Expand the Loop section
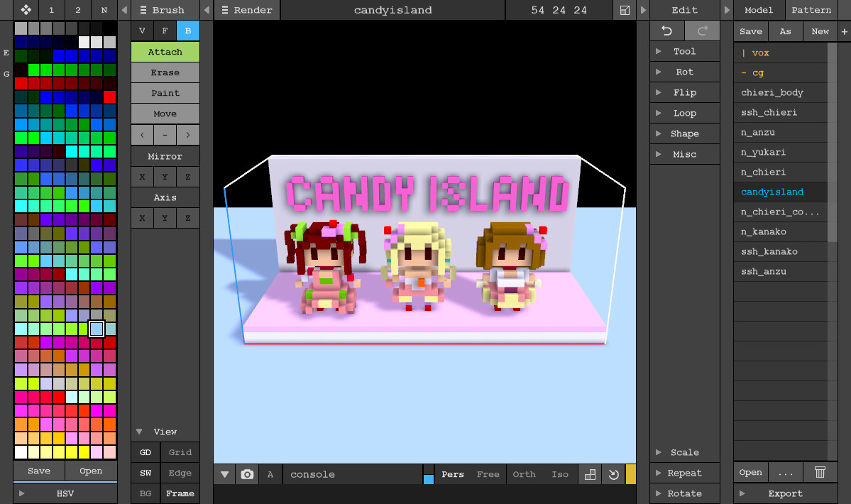This screenshot has height=504, width=851. (685, 113)
